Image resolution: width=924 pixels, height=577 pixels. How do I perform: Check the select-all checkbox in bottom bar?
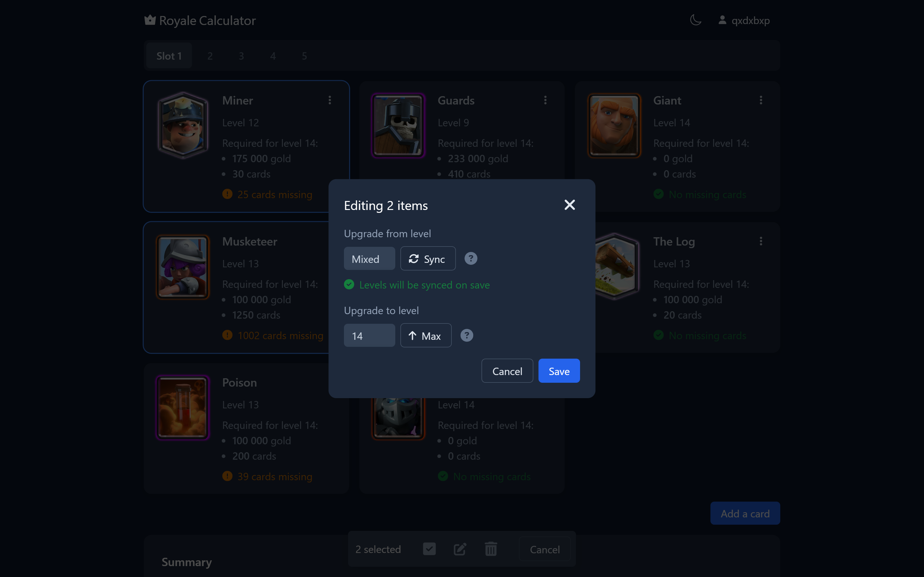(x=429, y=550)
